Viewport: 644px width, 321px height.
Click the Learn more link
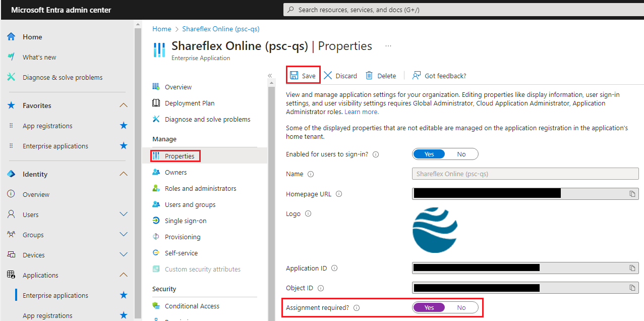pos(361,112)
